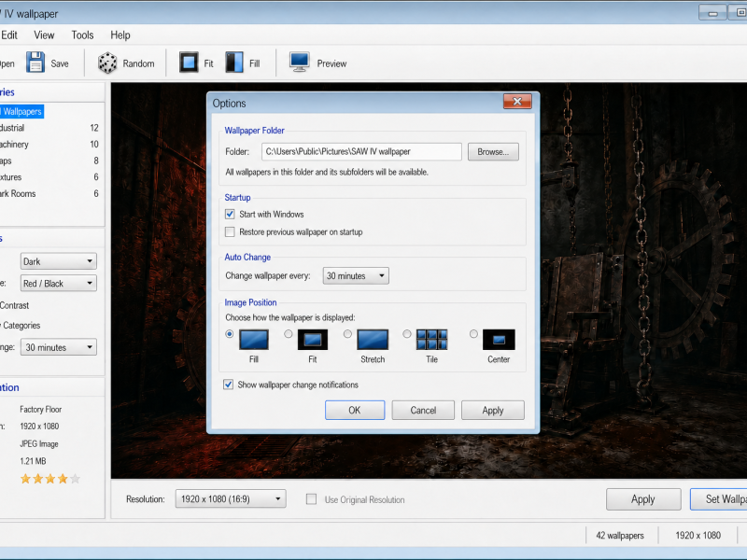This screenshot has width=747, height=560.
Task: Select the Fill toolbar icon
Action: 234,63
